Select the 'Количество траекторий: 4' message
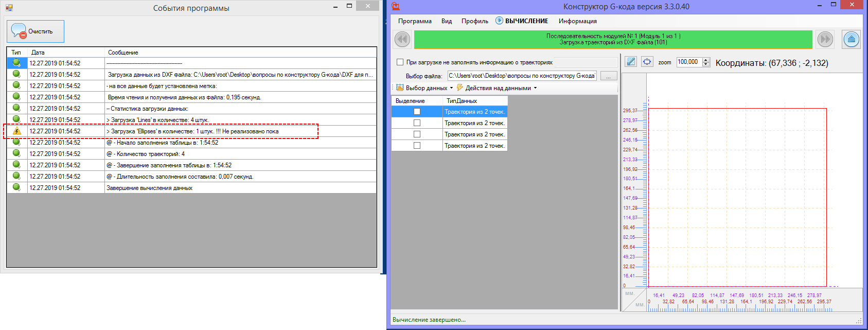This screenshot has height=330, width=868. pos(241,154)
